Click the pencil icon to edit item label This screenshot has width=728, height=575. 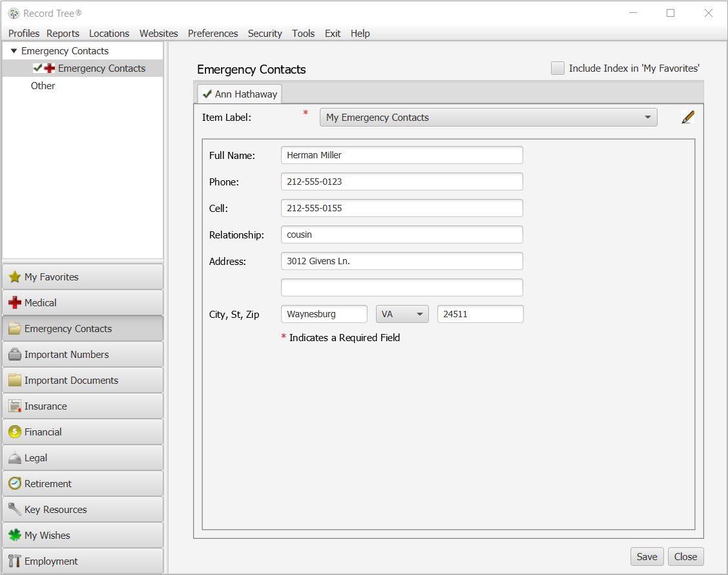[687, 117]
